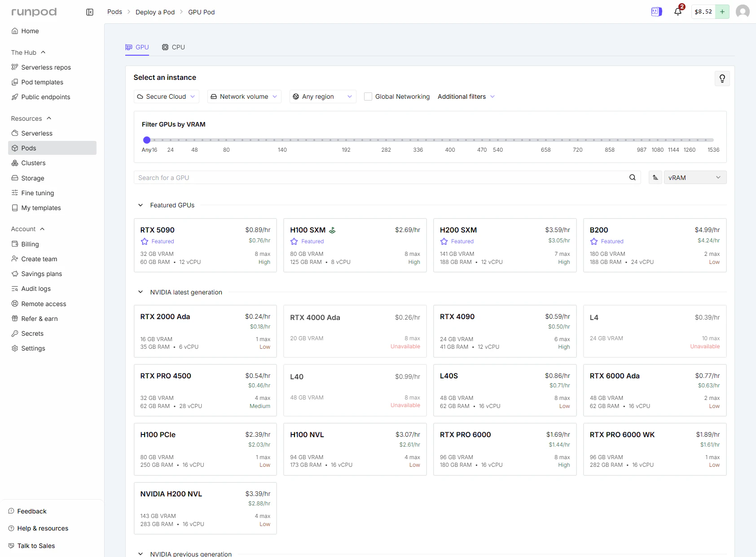756x557 pixels.
Task: Collapse the Account sidebar group
Action: coord(28,229)
